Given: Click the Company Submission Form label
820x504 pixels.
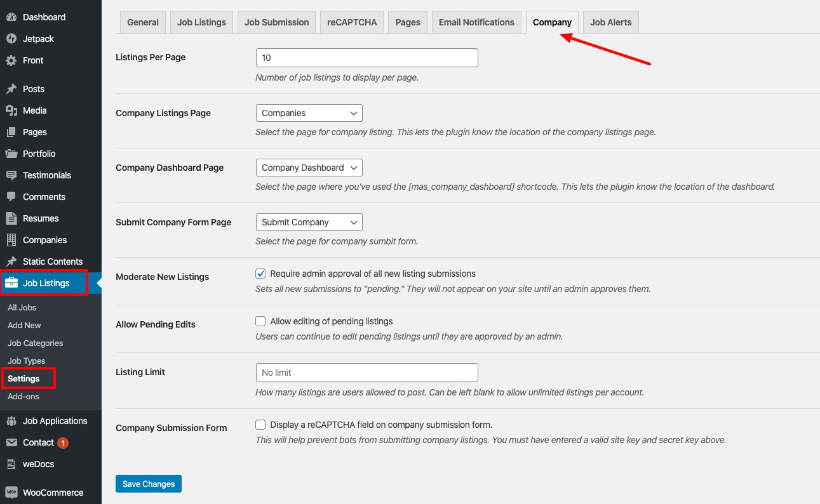Looking at the screenshot, I should point(171,428).
